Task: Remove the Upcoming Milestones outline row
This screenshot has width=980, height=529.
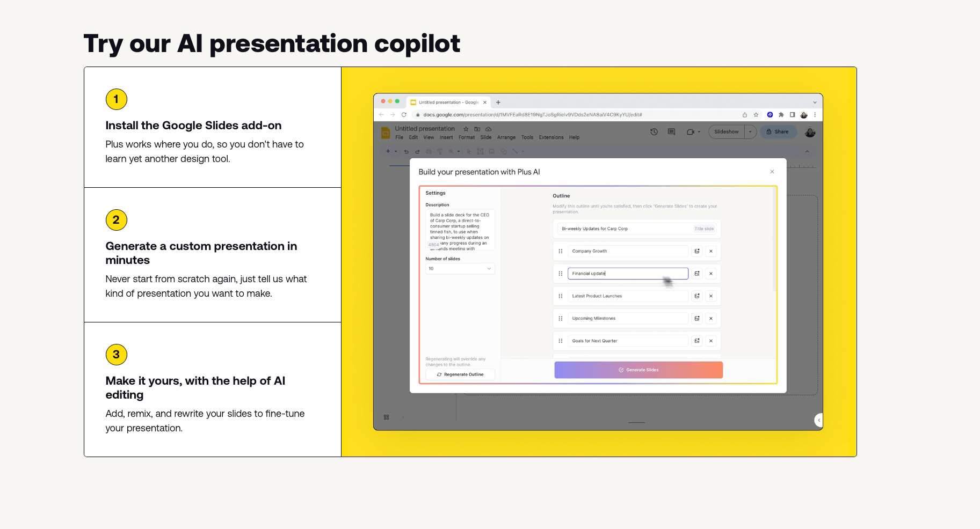Action: point(711,319)
